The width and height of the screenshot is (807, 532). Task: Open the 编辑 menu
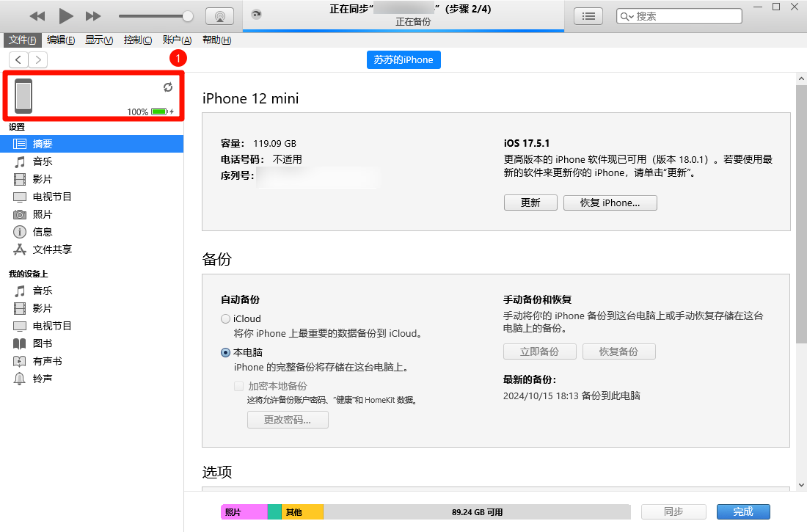click(61, 40)
